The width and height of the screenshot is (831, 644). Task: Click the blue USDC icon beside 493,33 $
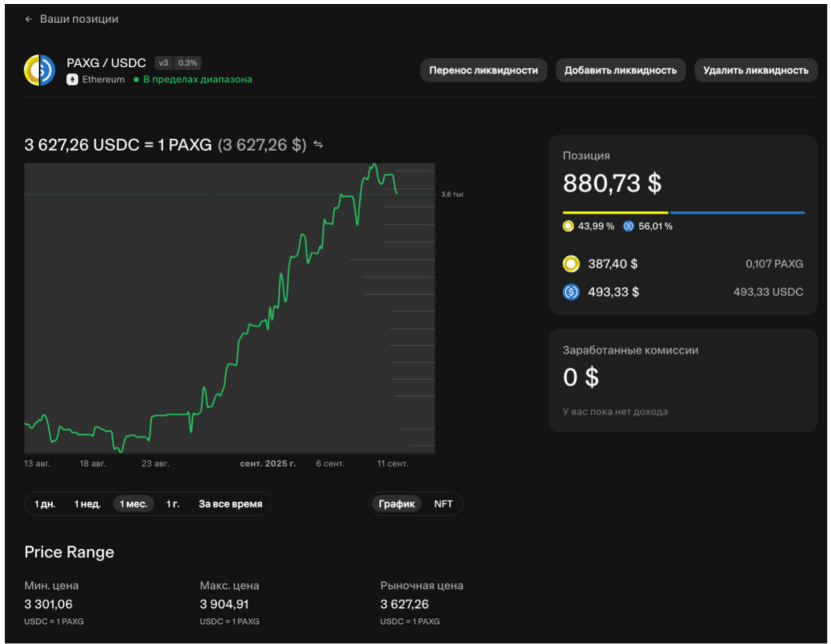click(571, 292)
